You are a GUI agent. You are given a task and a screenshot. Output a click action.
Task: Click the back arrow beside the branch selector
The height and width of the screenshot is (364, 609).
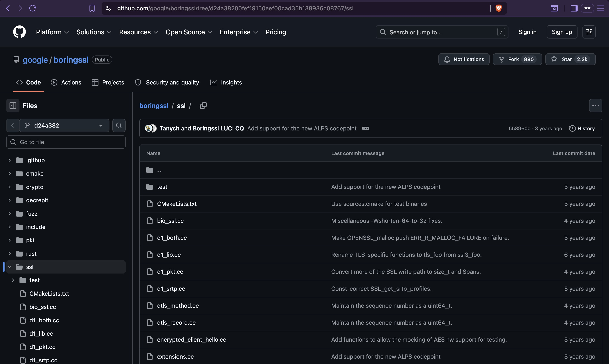click(x=12, y=126)
